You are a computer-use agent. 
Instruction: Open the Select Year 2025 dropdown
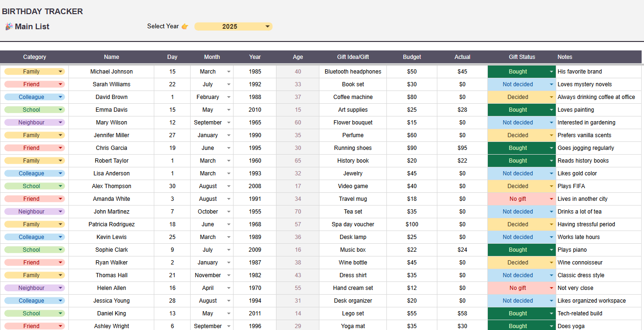tap(267, 26)
